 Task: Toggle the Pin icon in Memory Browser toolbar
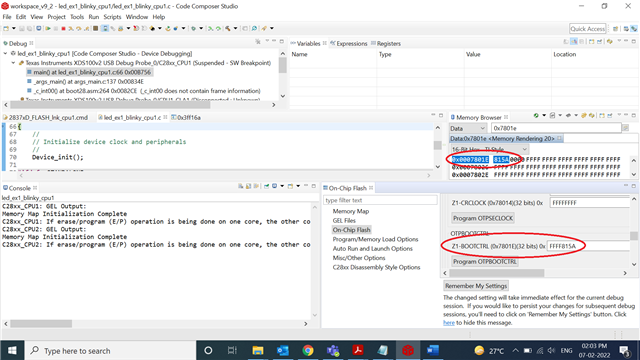(x=610, y=116)
